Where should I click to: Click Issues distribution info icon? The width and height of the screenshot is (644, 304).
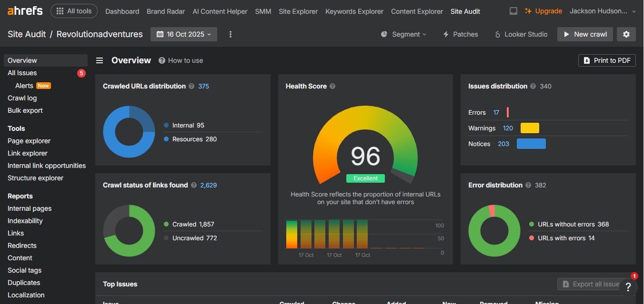tap(533, 86)
